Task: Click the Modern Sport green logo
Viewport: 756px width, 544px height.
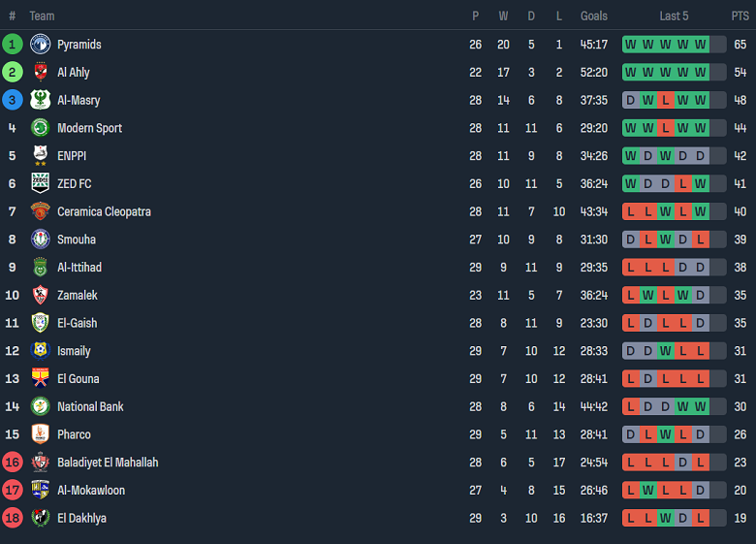Action: [41, 128]
